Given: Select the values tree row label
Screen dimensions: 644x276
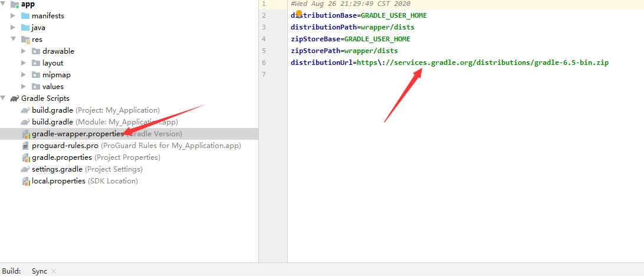Looking at the screenshot, I should (53, 87).
